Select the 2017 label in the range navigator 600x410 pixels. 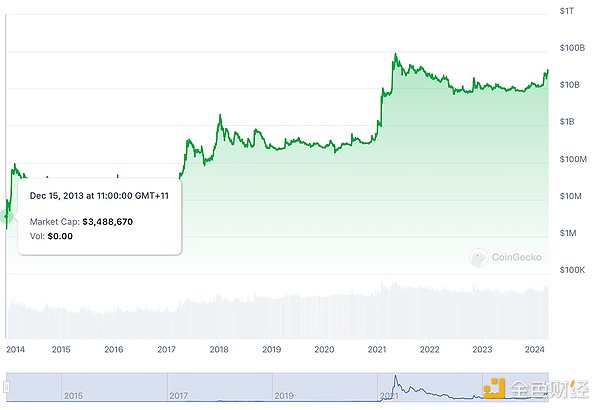177,396
